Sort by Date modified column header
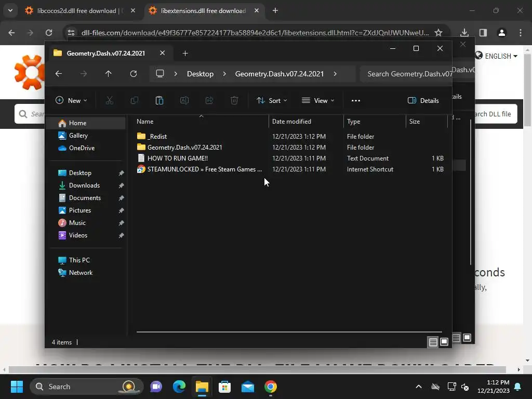Screen dimensions: 532x399 pyautogui.click(x=305, y=121)
